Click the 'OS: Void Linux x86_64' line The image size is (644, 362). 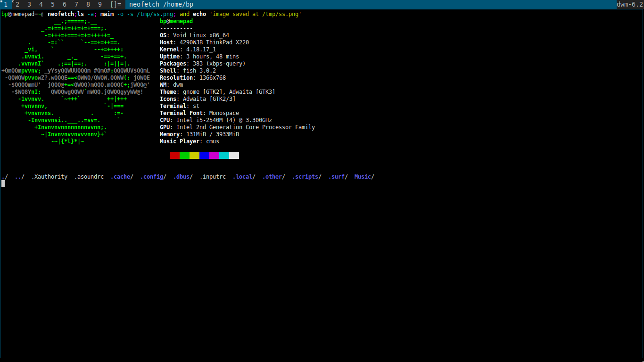(194, 35)
